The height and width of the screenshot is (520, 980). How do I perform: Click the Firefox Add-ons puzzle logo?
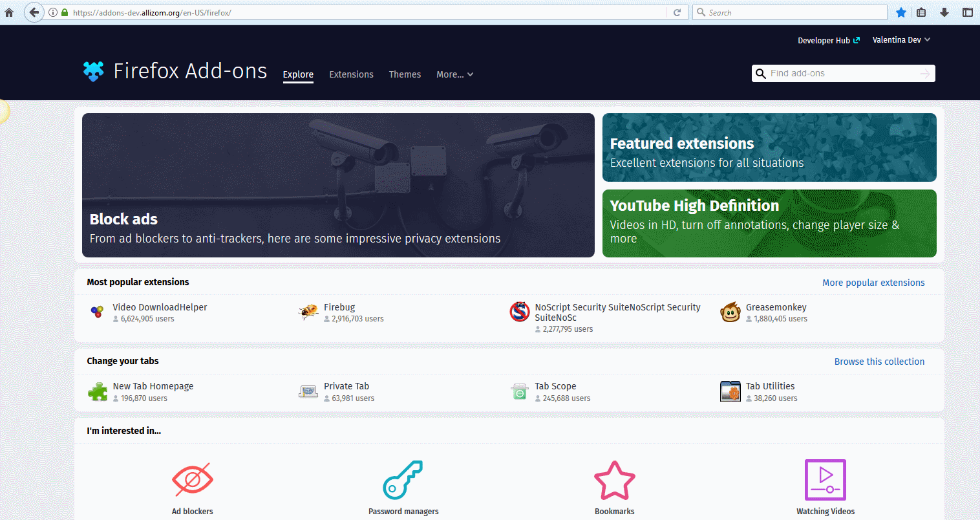click(x=94, y=71)
